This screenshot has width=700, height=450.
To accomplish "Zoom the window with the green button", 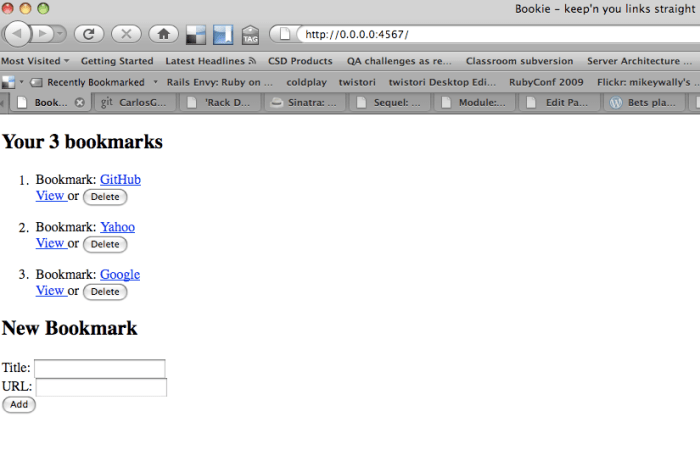I will [43, 8].
